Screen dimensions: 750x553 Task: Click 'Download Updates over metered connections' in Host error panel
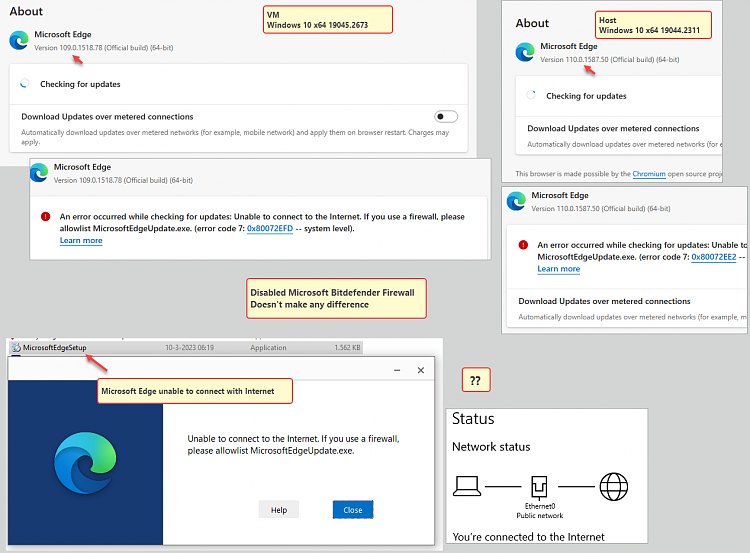pyautogui.click(x=604, y=301)
